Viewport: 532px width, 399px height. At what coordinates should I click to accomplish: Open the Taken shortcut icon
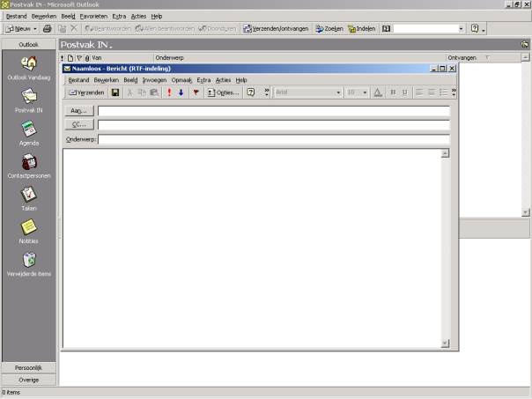coord(29,195)
